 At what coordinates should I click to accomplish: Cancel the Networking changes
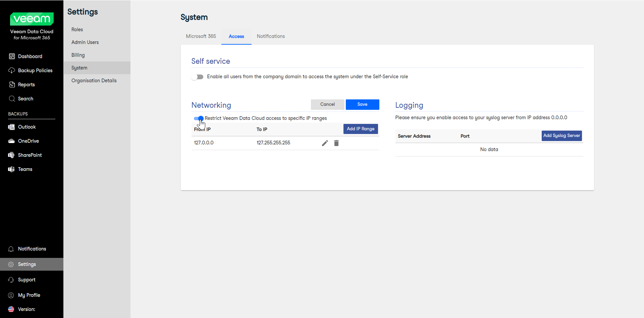(328, 104)
